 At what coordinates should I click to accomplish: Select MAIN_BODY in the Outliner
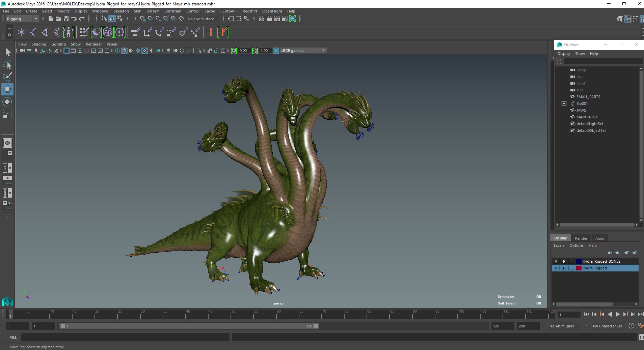pyautogui.click(x=587, y=117)
